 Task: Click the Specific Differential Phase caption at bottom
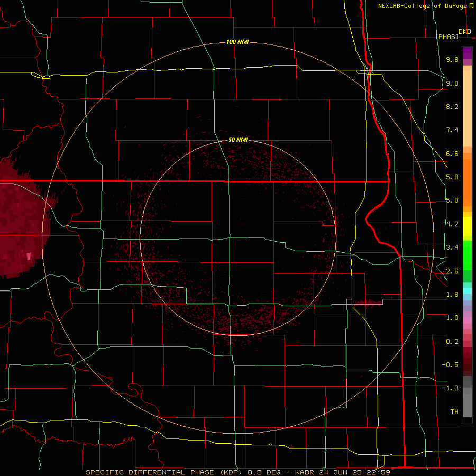tap(238, 472)
